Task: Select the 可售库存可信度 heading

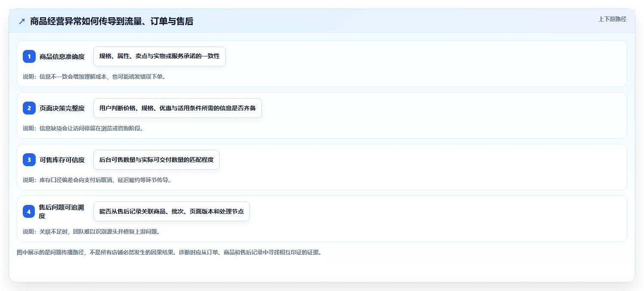Action: point(62,160)
